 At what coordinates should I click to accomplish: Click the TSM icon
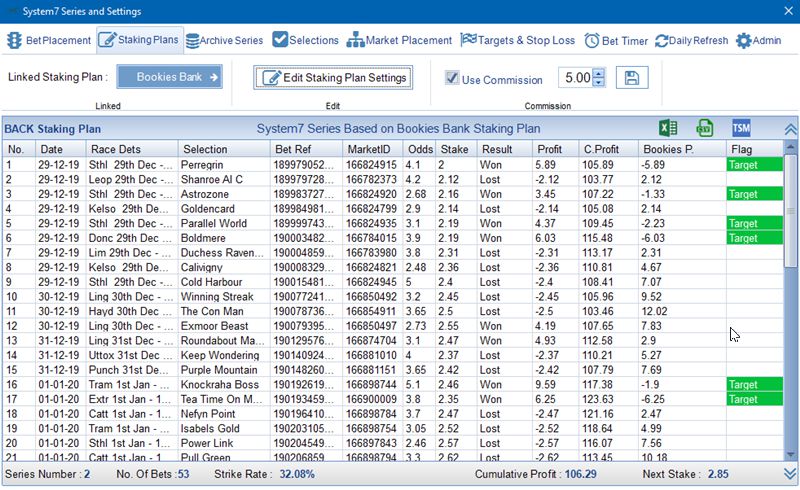click(741, 128)
